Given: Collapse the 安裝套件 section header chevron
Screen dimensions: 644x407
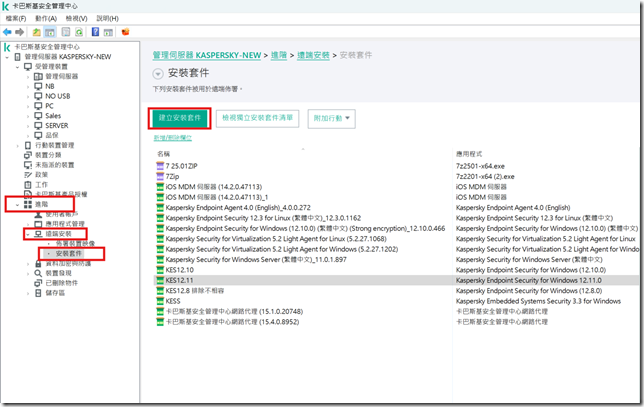Looking at the screenshot, I should (x=159, y=74).
